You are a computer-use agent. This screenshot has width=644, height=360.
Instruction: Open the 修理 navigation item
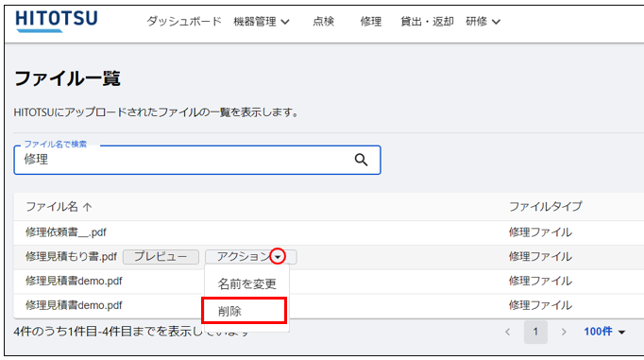[370, 22]
